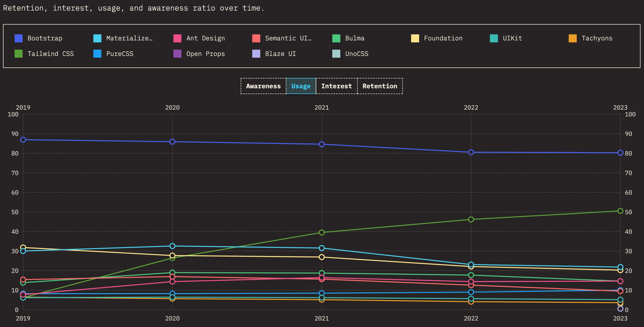Click the Open Props purple legend swatch
This screenshot has width=644, height=327.
tap(177, 54)
